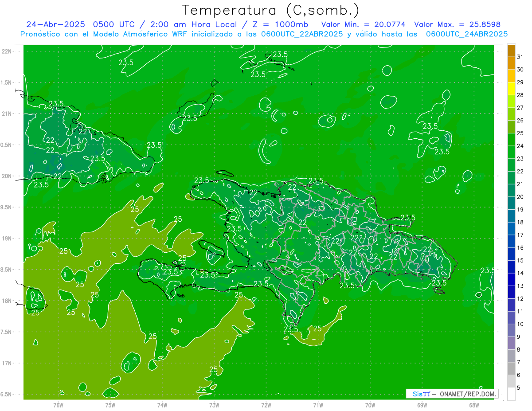Click the colorbar tick label '31'
Viewport: 532px width, 411px height.
pyautogui.click(x=520, y=57)
